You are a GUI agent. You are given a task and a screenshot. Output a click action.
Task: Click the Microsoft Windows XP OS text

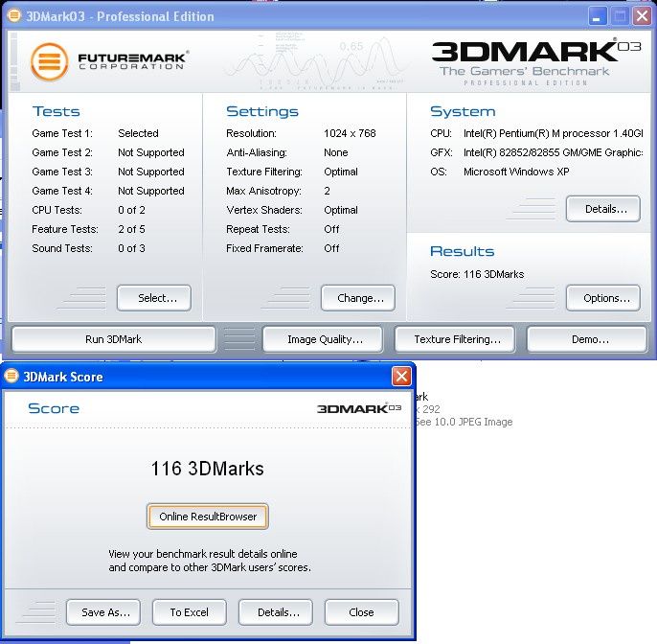click(516, 172)
